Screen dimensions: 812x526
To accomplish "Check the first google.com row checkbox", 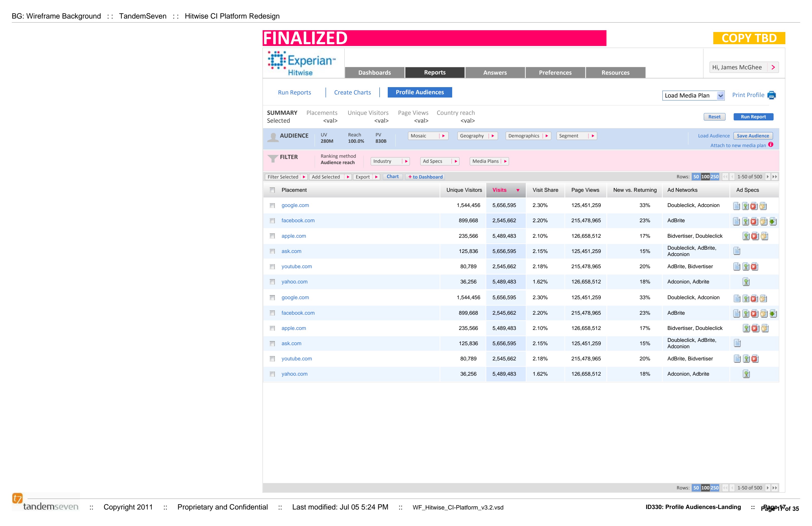I will point(272,206).
